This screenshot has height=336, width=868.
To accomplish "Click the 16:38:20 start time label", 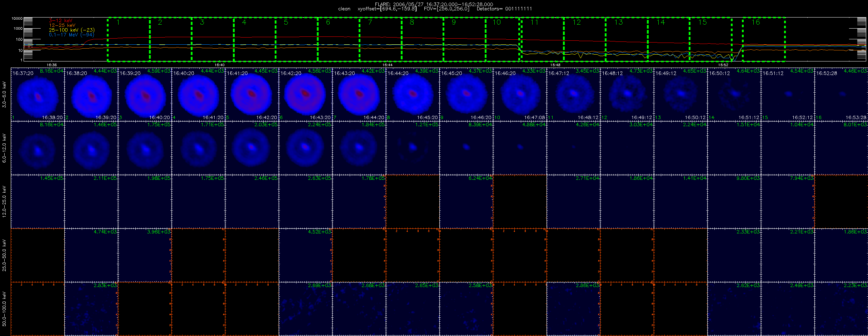I will pyautogui.click(x=76, y=73).
